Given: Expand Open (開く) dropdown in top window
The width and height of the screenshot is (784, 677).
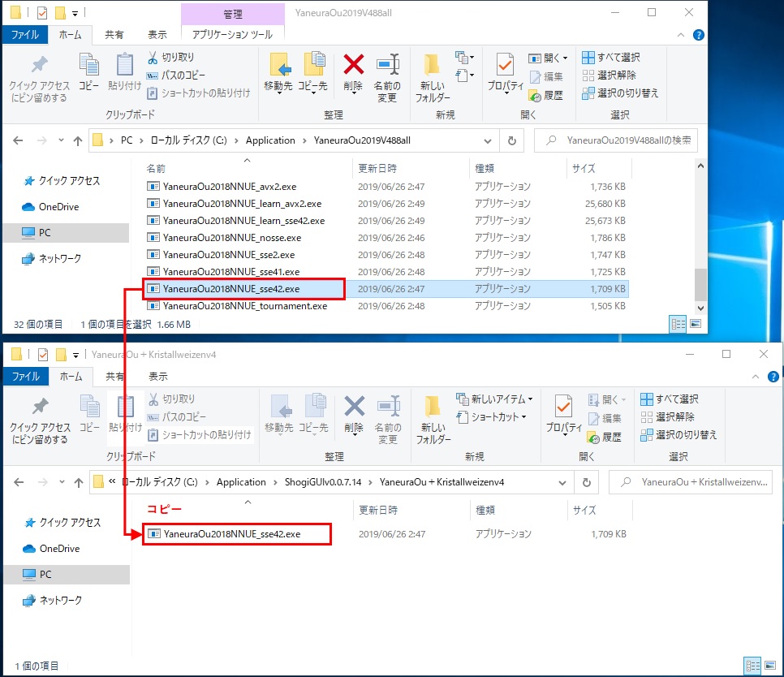Looking at the screenshot, I should [548, 58].
